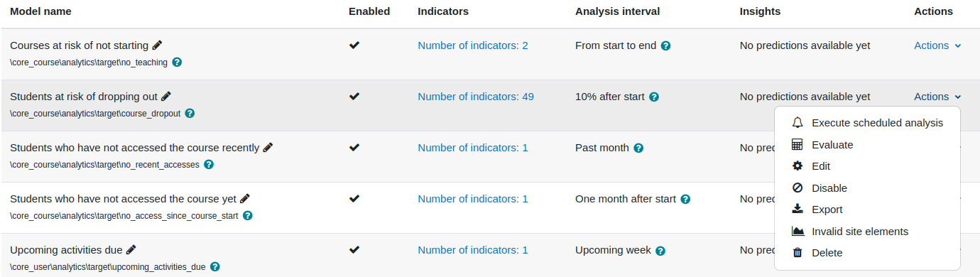Screen dimensions: 980x277
Task: Click enabled checkmark for Courses at risk row
Action: click(355, 45)
